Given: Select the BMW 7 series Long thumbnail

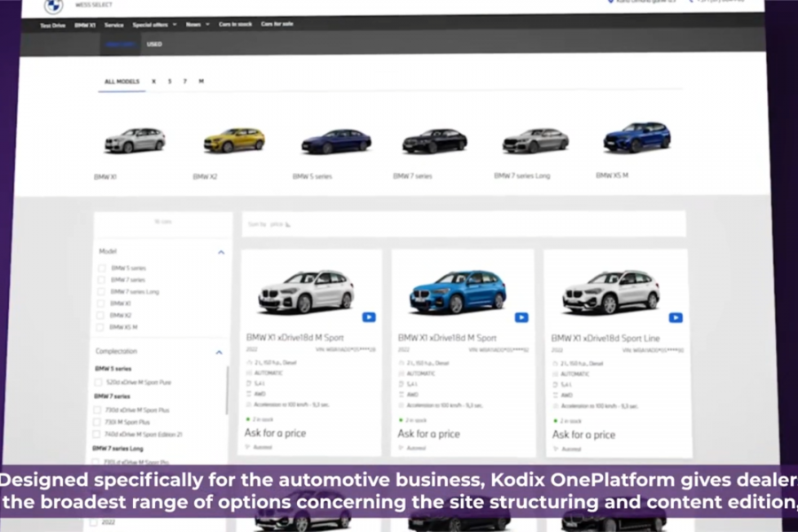Looking at the screenshot, I should coord(536,140).
